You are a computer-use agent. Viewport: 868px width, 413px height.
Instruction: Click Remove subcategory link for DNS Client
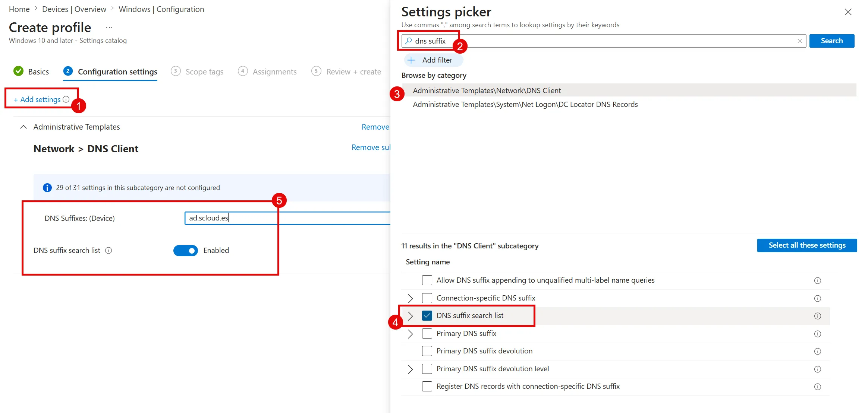pos(371,147)
